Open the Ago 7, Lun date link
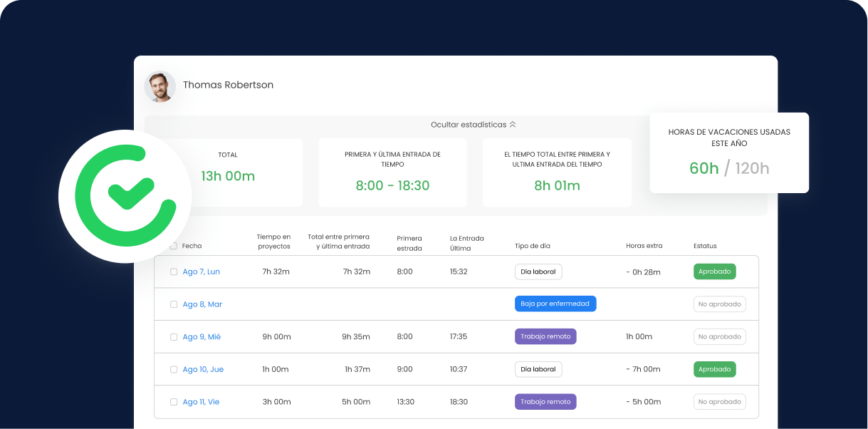868x429 pixels. (x=201, y=272)
